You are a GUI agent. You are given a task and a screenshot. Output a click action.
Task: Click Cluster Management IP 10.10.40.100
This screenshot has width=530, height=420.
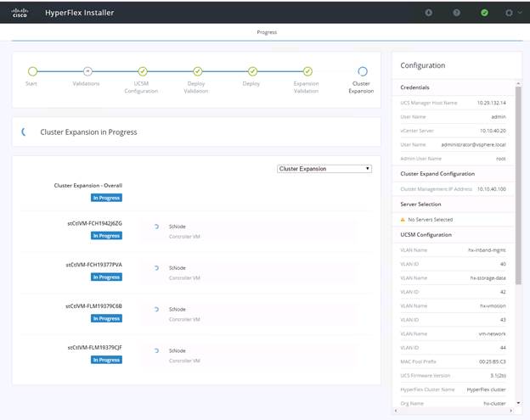[492, 189]
